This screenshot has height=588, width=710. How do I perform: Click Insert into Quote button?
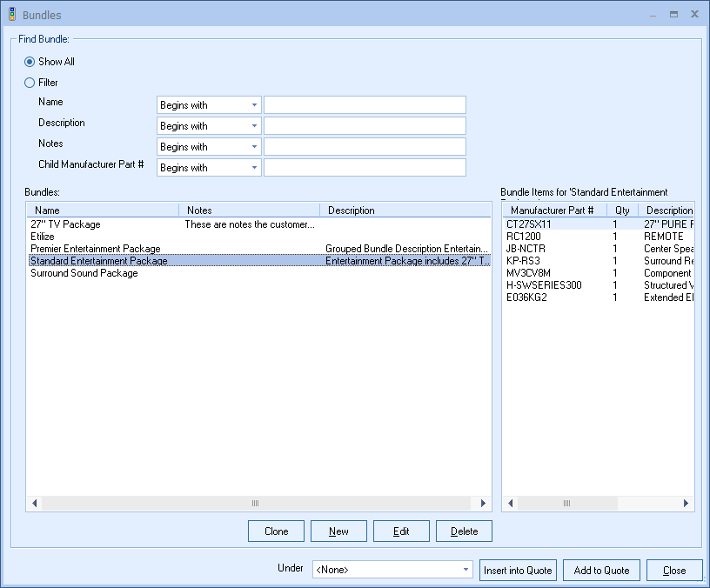[x=518, y=571]
